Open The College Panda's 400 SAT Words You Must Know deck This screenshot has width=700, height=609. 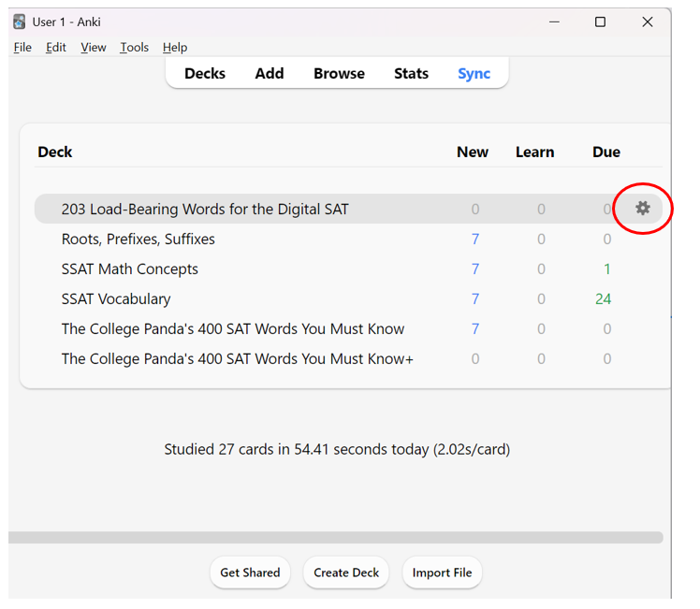(x=233, y=328)
